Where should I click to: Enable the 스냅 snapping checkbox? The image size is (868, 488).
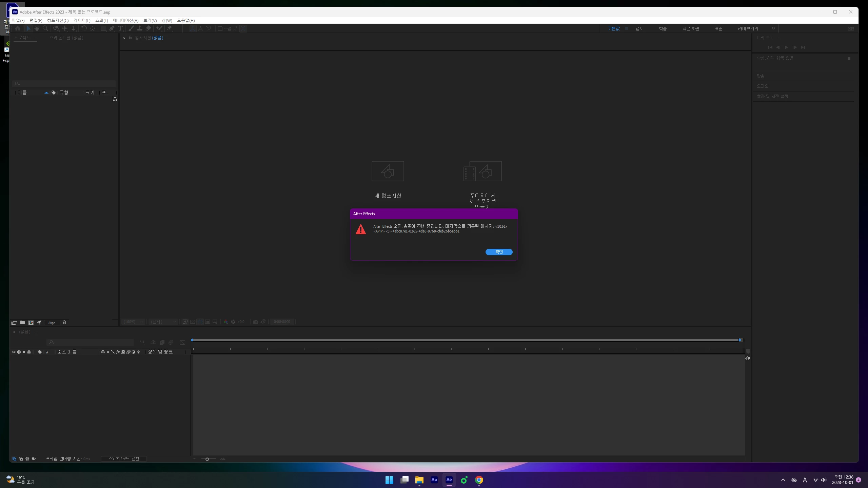(220, 29)
